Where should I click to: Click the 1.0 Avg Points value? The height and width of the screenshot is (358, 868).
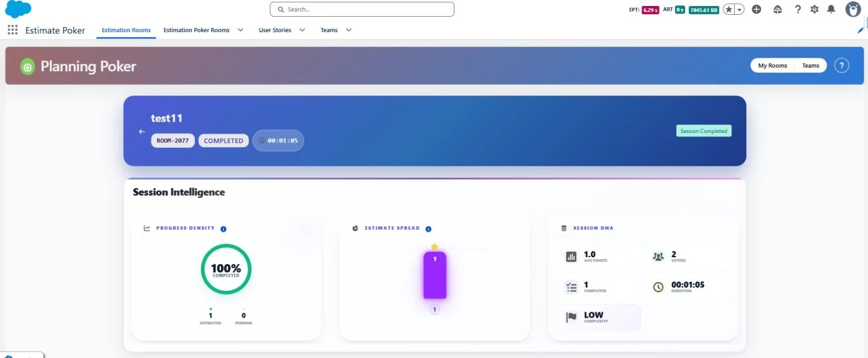590,254
